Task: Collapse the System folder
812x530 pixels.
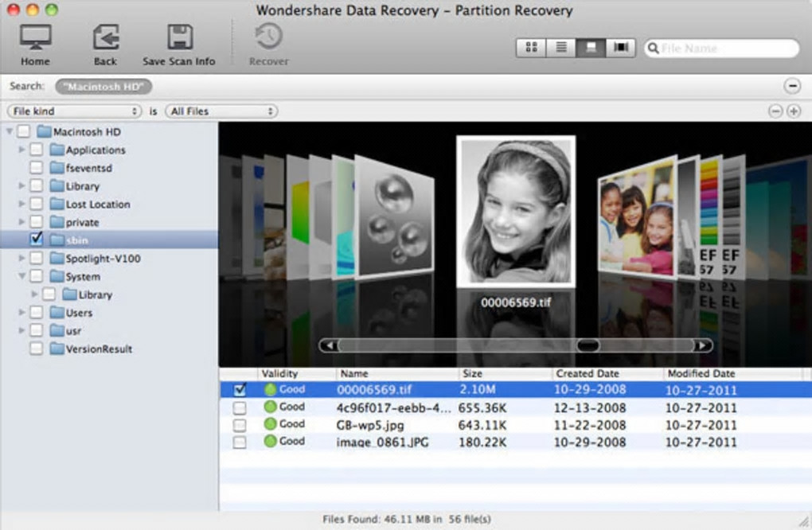Action: 21,276
